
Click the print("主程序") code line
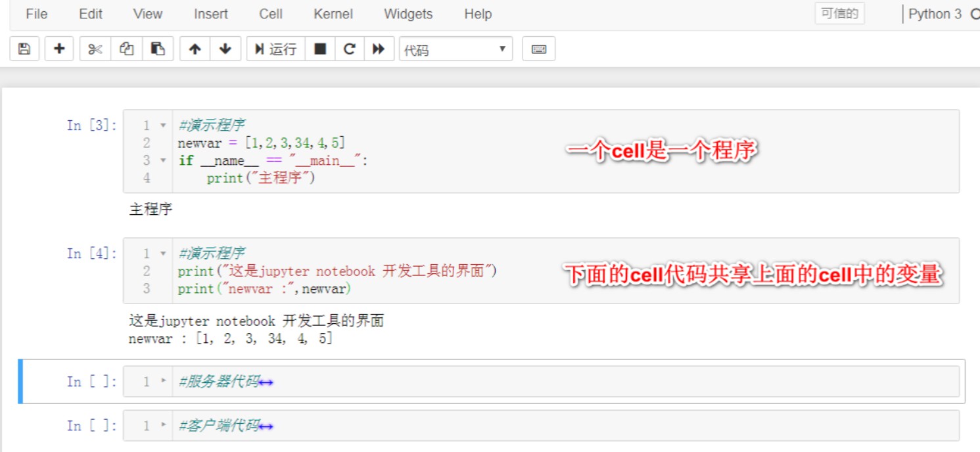[x=261, y=178]
